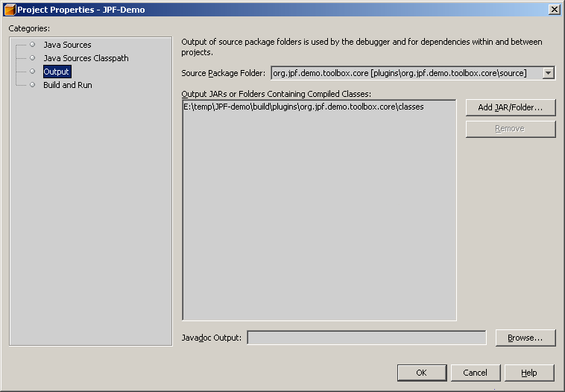Open the Build and Run category
Viewport: 565px width, 392px height.
[x=68, y=85]
